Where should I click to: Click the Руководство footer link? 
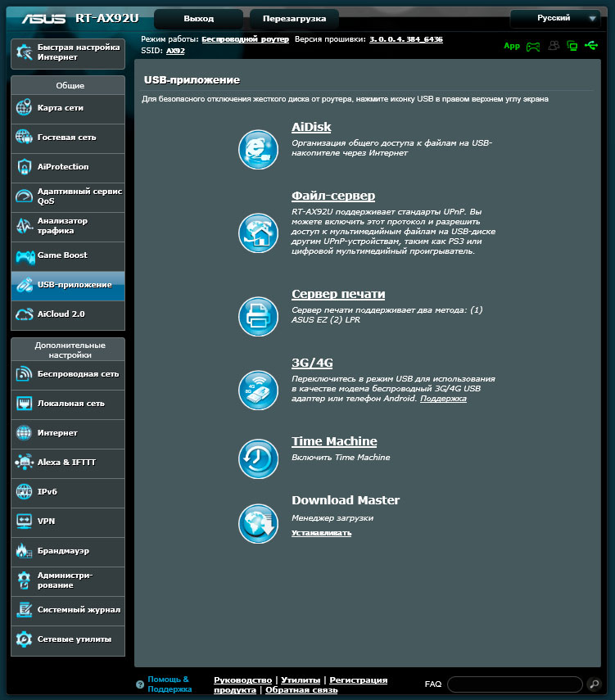[x=242, y=680]
